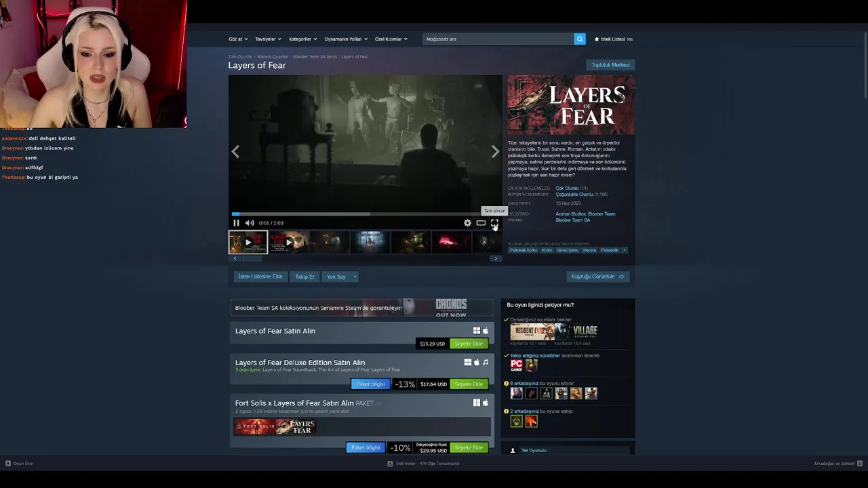Click 2 arkadaşınız owners link

click(524, 411)
